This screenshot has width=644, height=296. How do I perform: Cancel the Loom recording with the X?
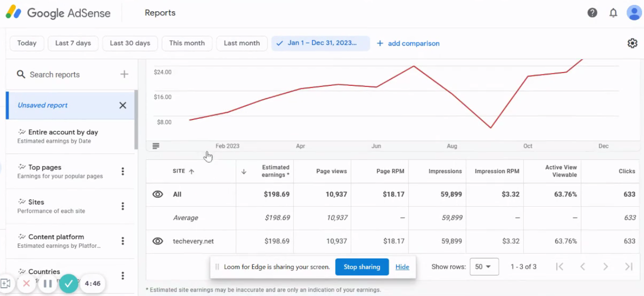point(27,284)
